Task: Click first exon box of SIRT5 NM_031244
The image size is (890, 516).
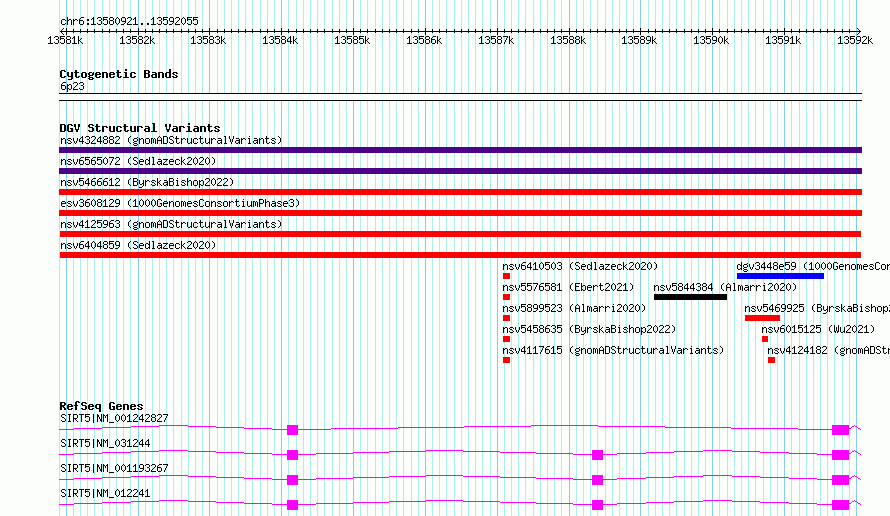Action: [292, 455]
